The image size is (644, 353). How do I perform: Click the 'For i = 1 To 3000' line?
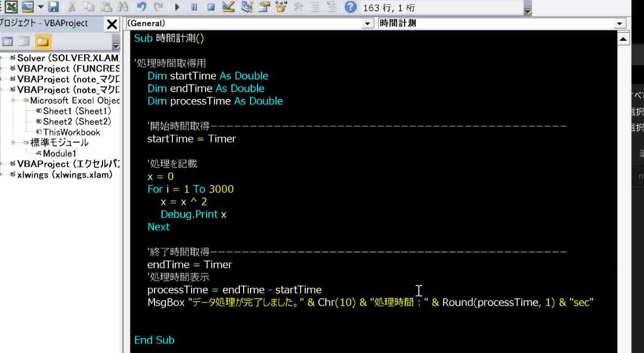(x=191, y=189)
